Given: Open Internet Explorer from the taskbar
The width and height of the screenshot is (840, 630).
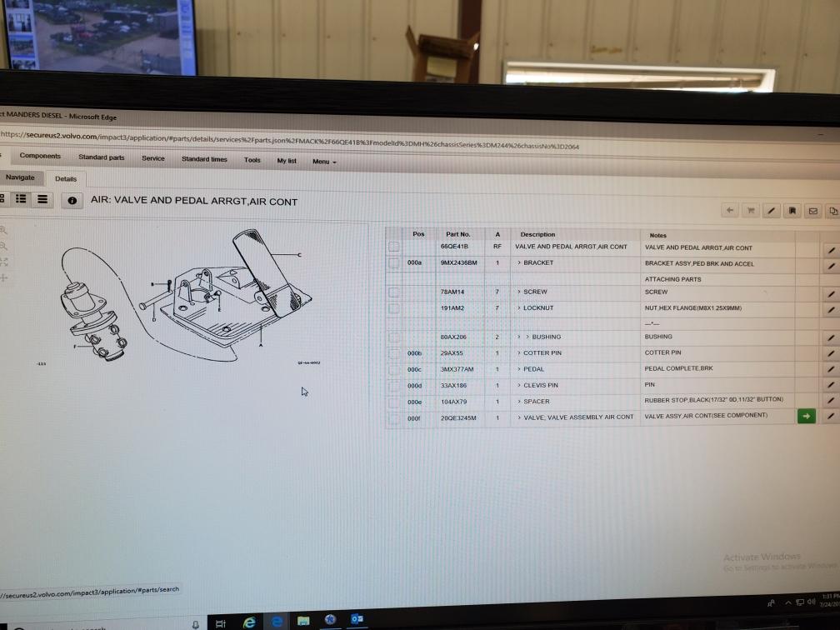Looking at the screenshot, I should click(249, 622).
